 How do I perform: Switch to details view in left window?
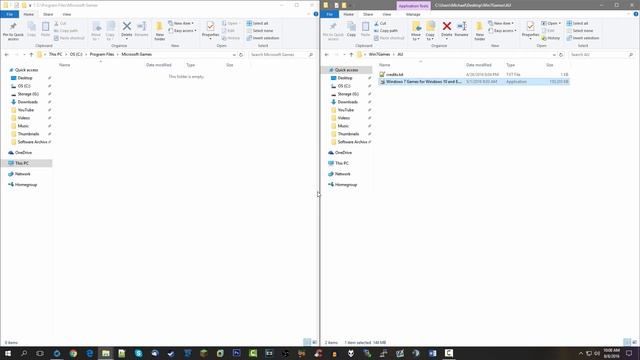(x=307, y=342)
